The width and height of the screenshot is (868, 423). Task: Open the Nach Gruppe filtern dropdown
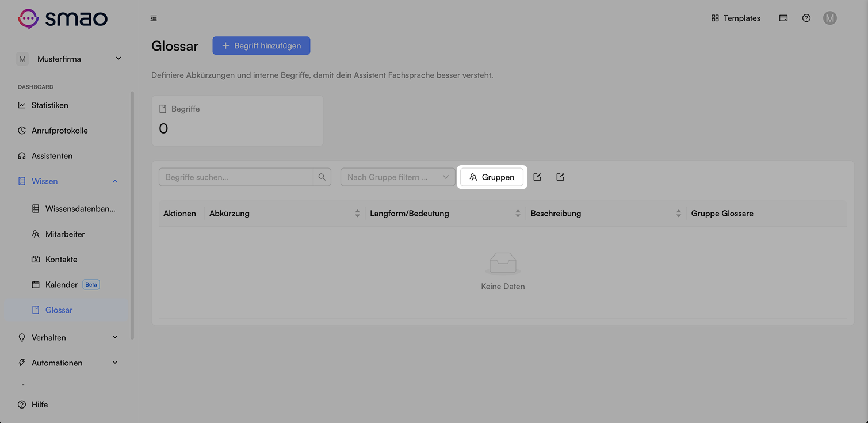(398, 177)
